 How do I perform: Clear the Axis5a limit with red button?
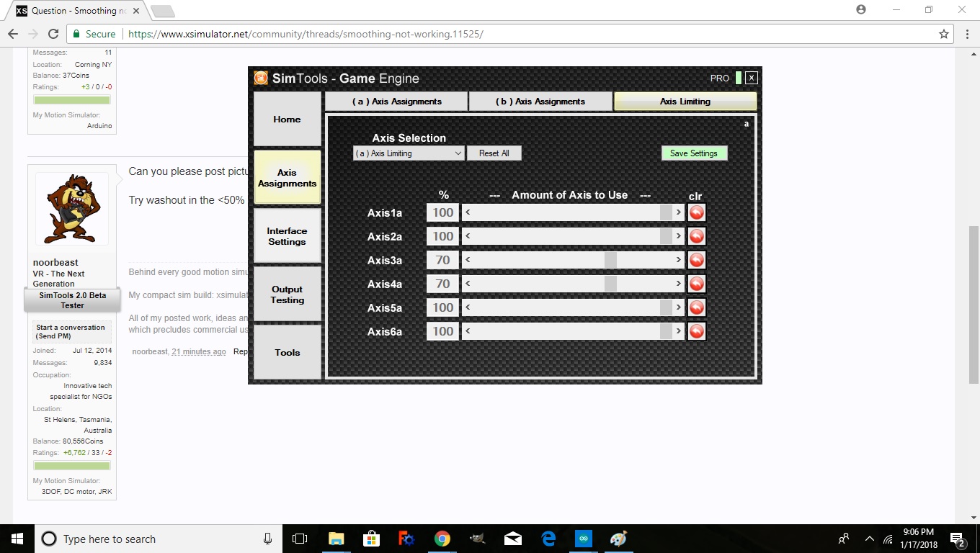(x=697, y=307)
